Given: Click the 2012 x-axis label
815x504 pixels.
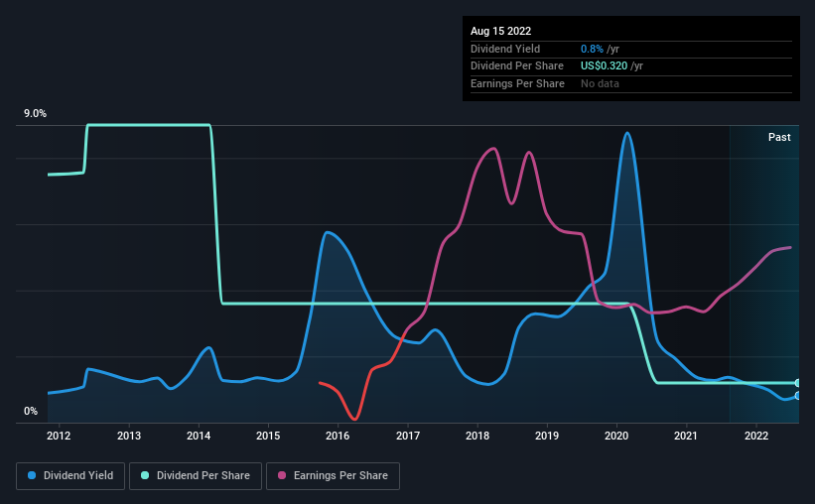Looking at the screenshot, I should click(x=59, y=436).
